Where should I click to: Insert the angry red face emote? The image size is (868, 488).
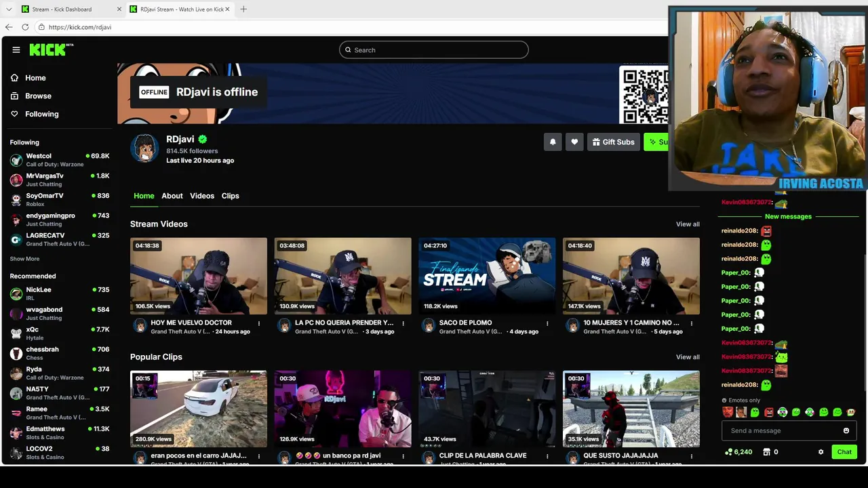(x=768, y=412)
